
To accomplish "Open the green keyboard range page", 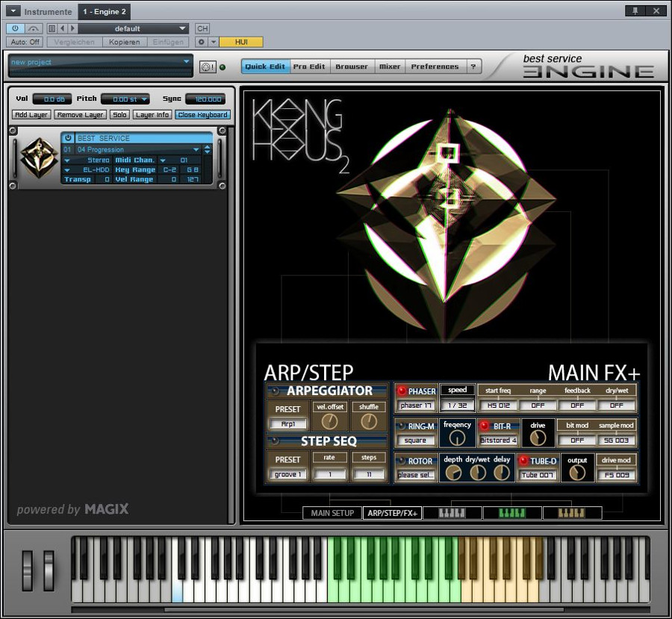I will point(512,513).
